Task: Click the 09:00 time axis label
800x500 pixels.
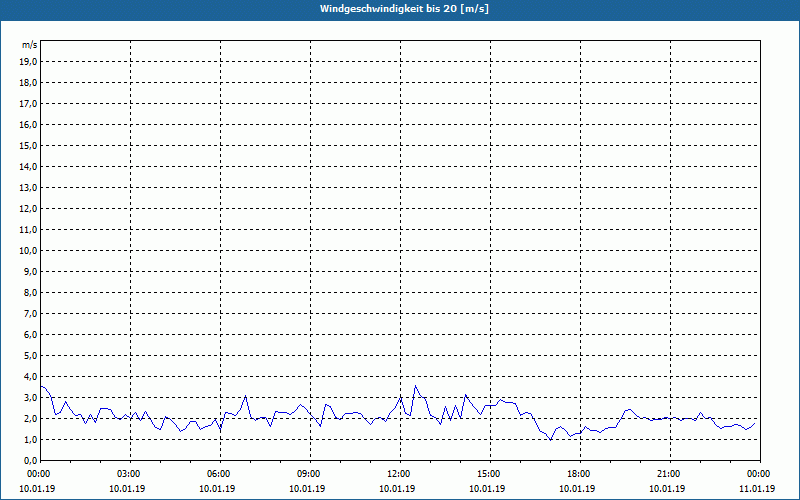Action: point(311,474)
